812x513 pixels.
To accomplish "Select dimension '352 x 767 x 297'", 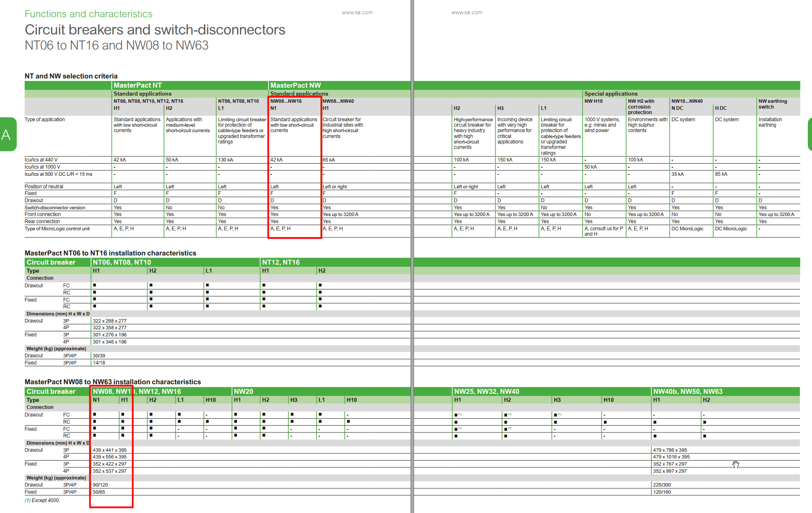I will 670,464.
